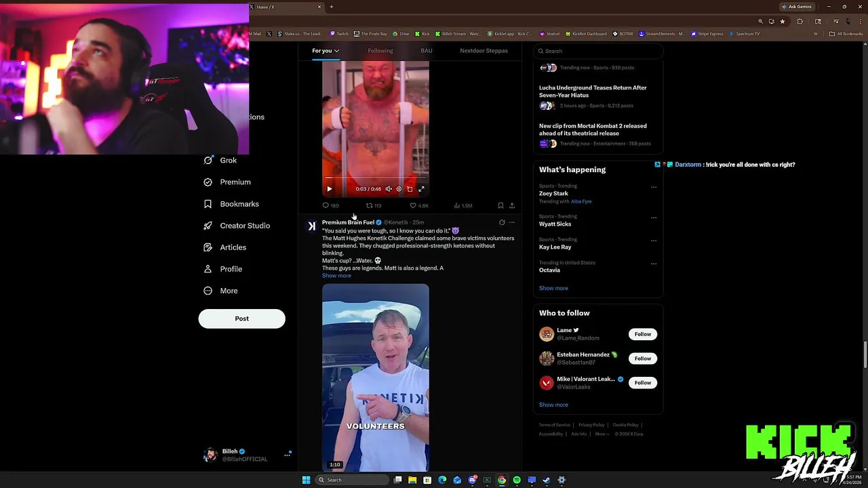Open options for Wyatt Sicks trend
Image resolution: width=868 pixels, height=488 pixels.
point(654,218)
